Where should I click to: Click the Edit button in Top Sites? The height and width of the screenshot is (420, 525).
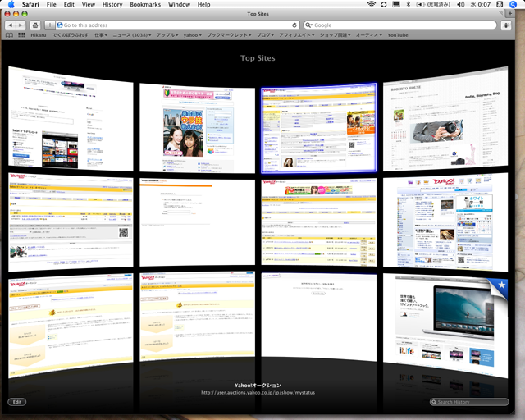(17, 402)
